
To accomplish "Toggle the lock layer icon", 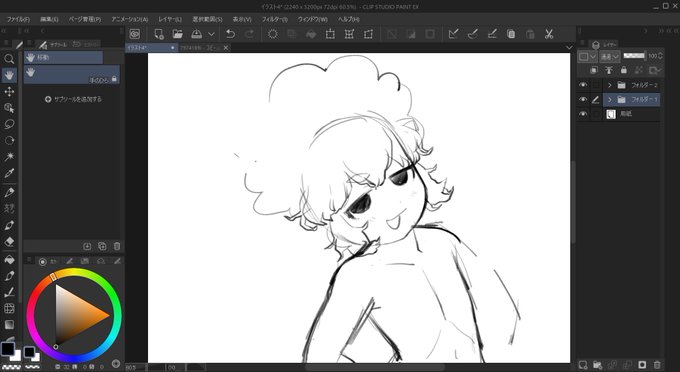I will click(x=624, y=70).
